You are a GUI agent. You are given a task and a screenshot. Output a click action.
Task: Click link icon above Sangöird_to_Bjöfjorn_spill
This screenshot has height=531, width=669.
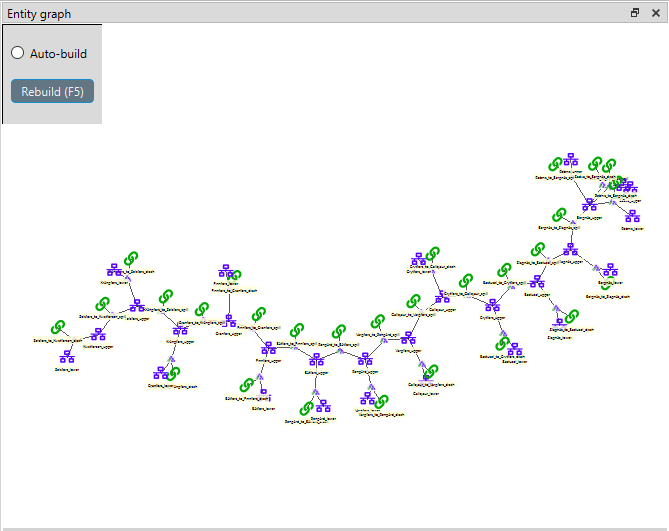coord(339,332)
